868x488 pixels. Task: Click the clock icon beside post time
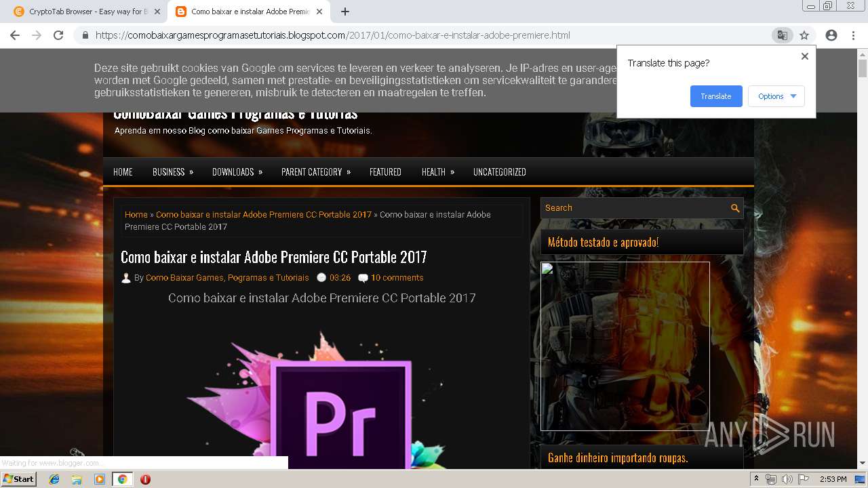(321, 278)
